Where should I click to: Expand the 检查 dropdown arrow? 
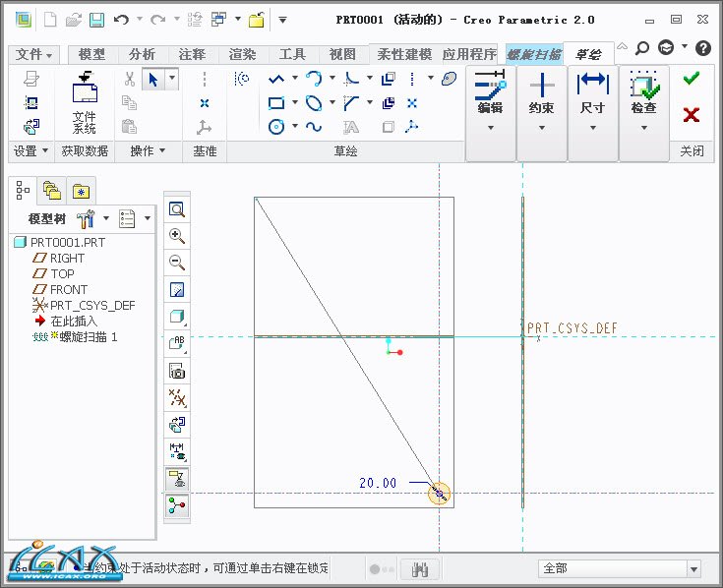pyautogui.click(x=644, y=128)
